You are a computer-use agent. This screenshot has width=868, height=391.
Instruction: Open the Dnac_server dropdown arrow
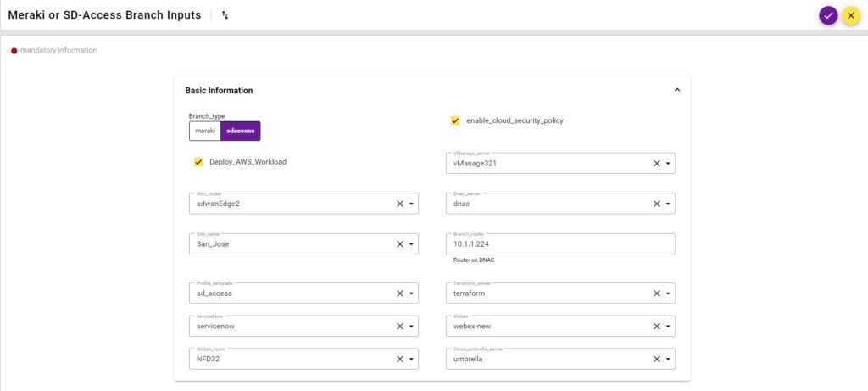point(668,204)
